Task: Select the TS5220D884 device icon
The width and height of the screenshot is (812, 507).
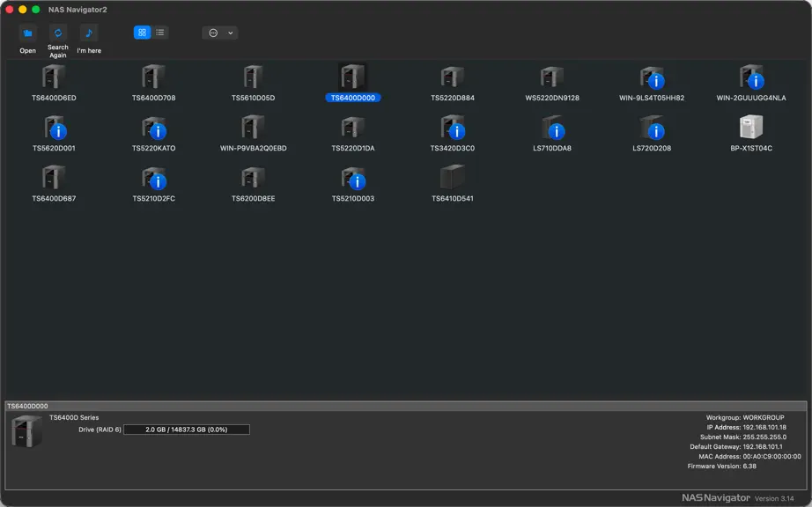Action: point(452,77)
